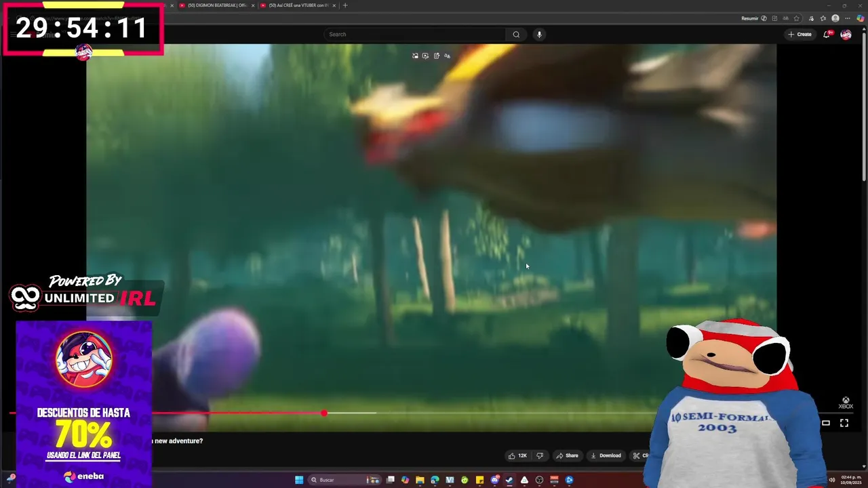868x488 pixels.
Task: Open Steam from the taskbar
Action: click(509, 480)
